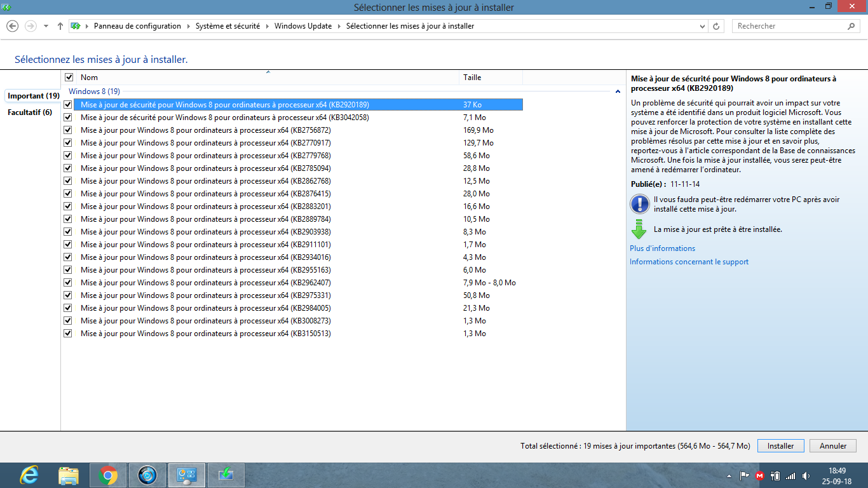
Task: Select Panneau de configuration breadcrumb
Action: coord(137,26)
